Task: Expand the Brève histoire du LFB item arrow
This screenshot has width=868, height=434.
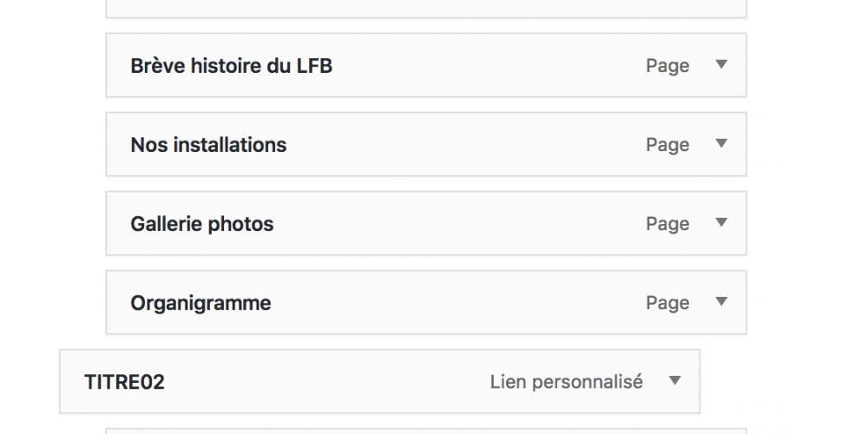Action: pos(720,64)
